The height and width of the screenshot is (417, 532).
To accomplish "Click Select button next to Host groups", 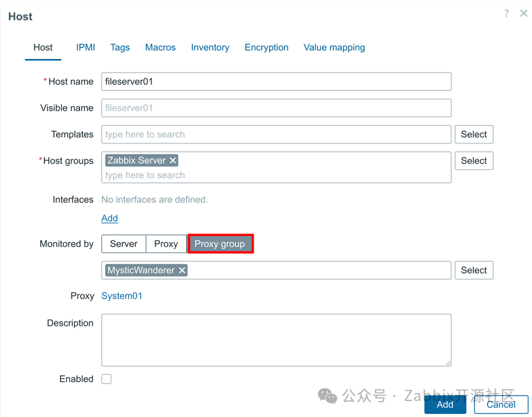I will (474, 161).
